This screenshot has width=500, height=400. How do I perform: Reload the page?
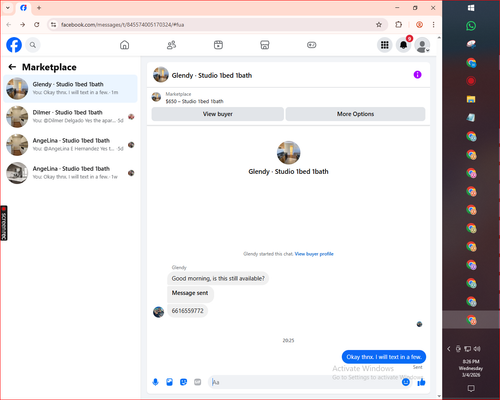coord(37,25)
